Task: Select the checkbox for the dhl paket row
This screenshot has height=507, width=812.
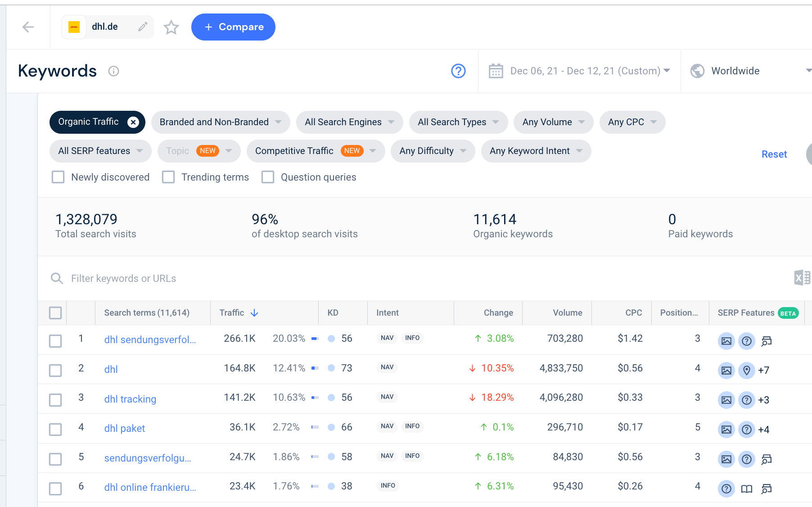Action: [55, 429]
